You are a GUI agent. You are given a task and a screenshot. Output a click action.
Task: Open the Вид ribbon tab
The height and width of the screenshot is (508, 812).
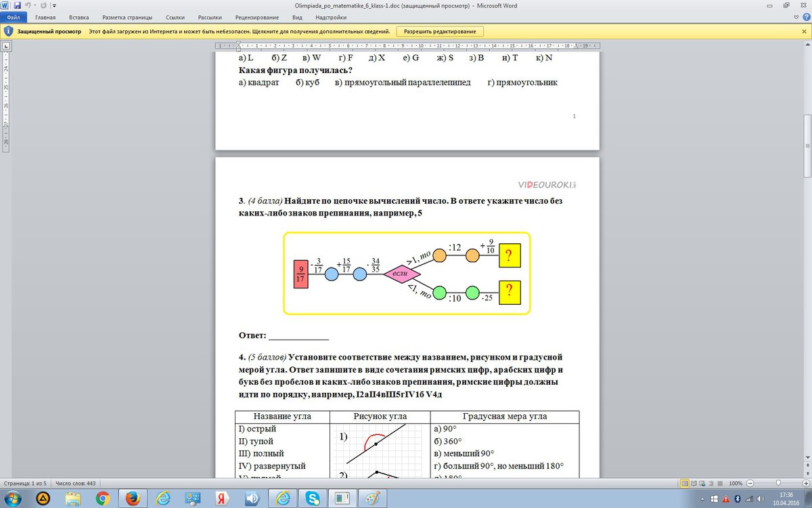pyautogui.click(x=297, y=17)
